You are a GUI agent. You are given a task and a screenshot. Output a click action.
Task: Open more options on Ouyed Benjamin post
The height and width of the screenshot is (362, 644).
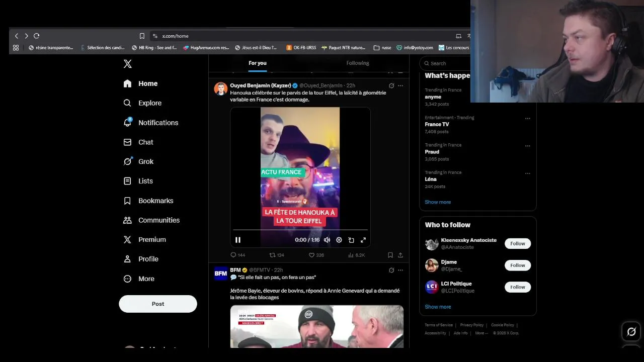pyautogui.click(x=400, y=85)
